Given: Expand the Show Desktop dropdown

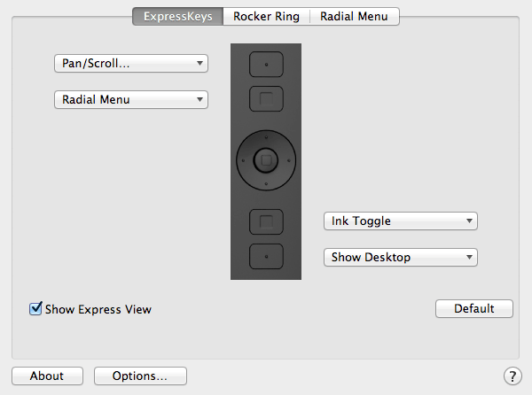Looking at the screenshot, I should pyautogui.click(x=401, y=258).
